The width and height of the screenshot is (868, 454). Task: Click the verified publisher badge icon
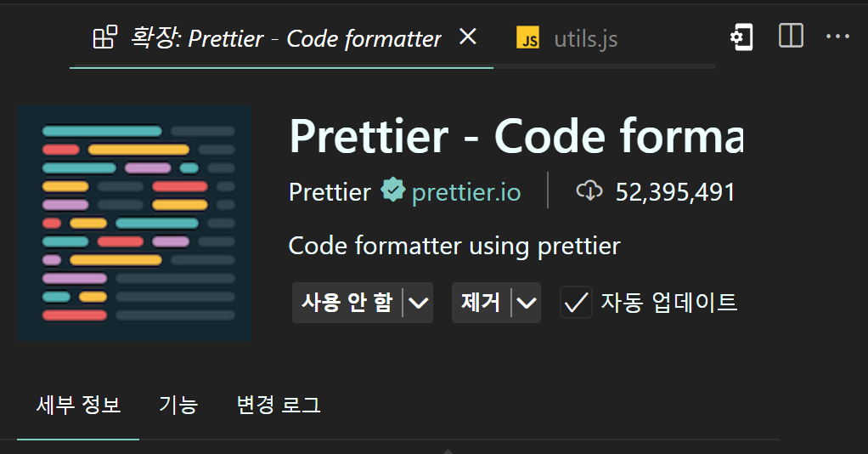393,190
